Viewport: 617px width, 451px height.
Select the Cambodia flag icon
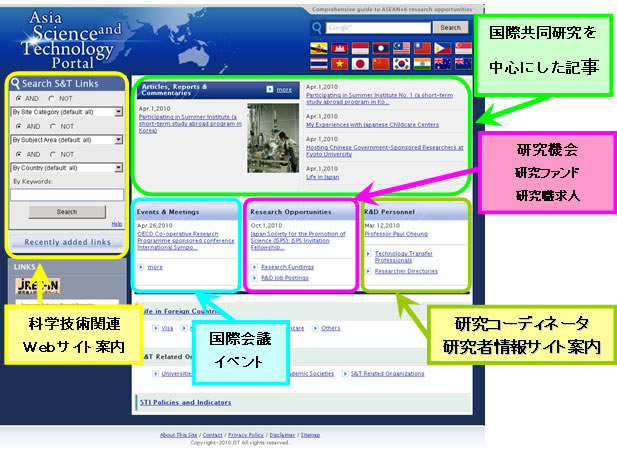pyautogui.click(x=339, y=48)
